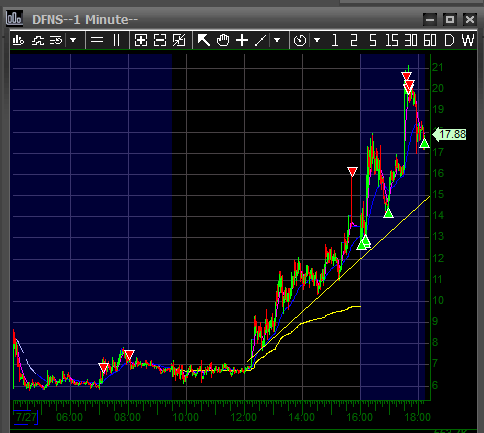
Task: Click the red sell marker near 08:00
Action: pos(129,355)
